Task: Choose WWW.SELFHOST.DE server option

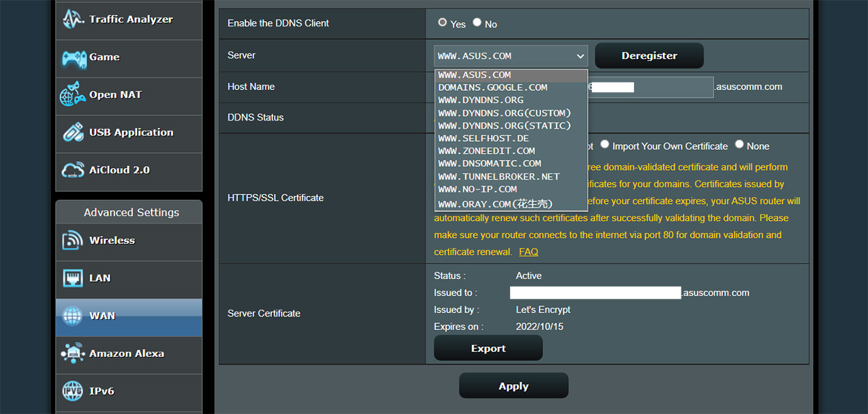Action: click(x=511, y=138)
